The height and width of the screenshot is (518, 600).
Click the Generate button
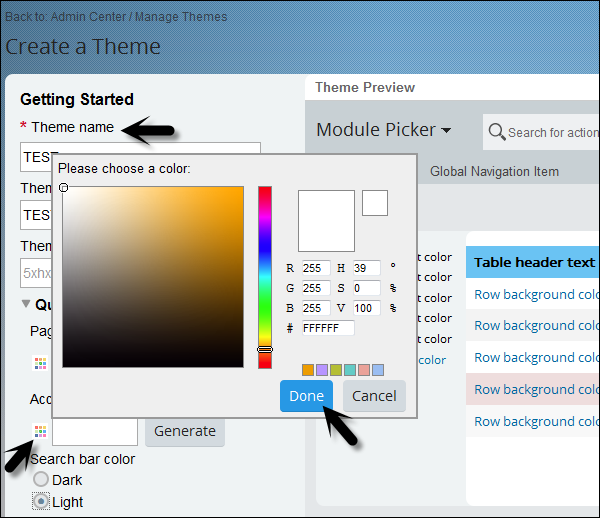(x=185, y=431)
